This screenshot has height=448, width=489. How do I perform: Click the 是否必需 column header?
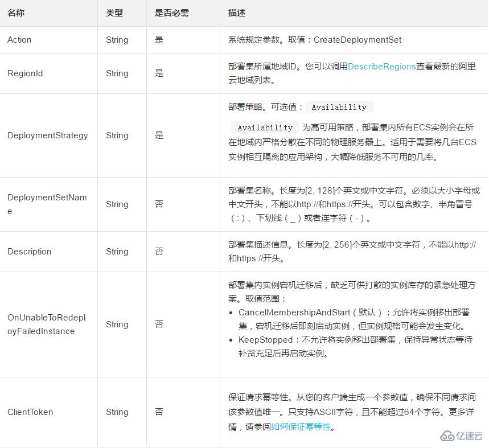[171, 13]
